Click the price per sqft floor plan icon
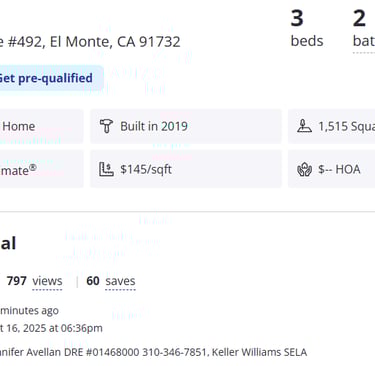This screenshot has width=375, height=366. pos(106,169)
